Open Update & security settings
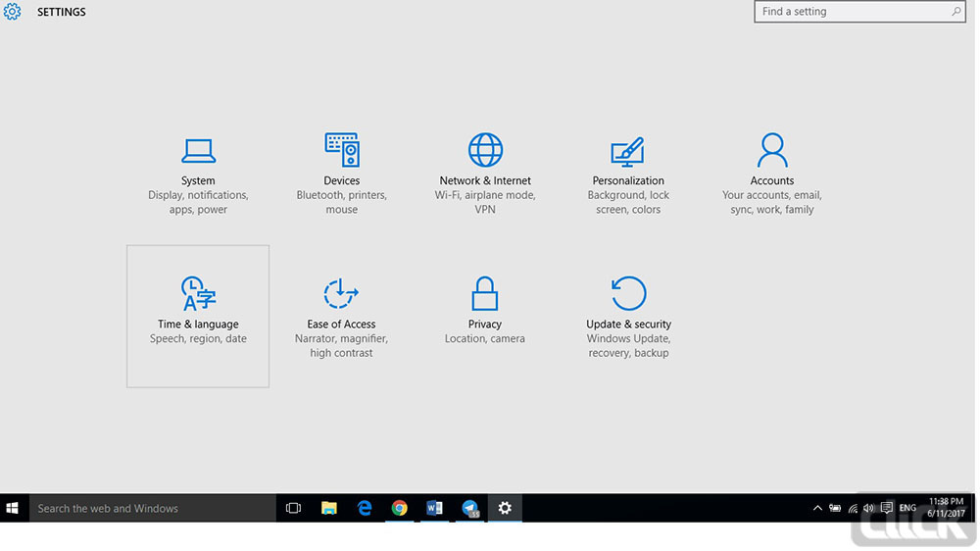The height and width of the screenshot is (551, 980). click(x=628, y=316)
